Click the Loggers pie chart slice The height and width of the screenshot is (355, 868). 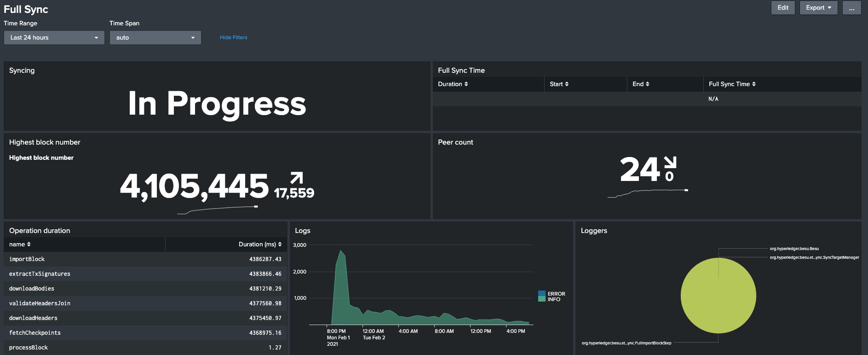coord(718,296)
